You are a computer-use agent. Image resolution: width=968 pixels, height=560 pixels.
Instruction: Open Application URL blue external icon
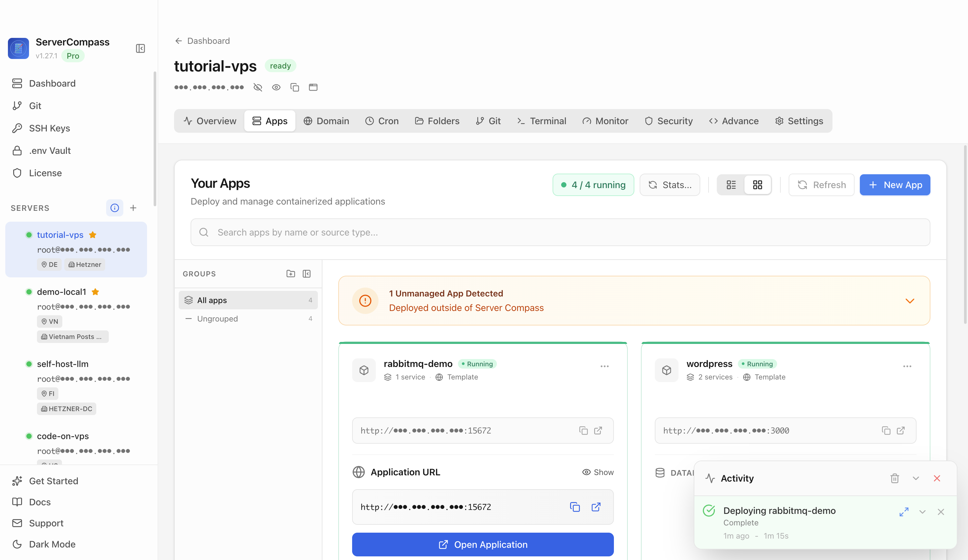[x=596, y=507]
